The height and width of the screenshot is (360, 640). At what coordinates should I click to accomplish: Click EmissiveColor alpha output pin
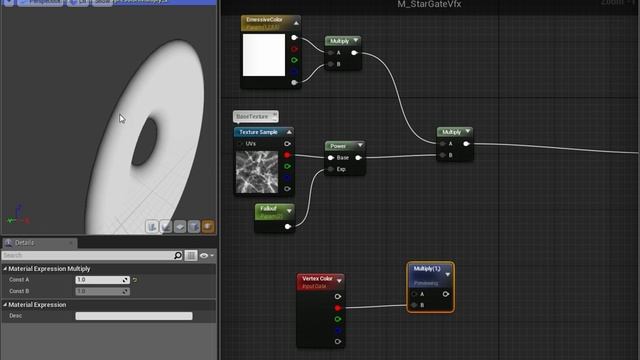294,82
